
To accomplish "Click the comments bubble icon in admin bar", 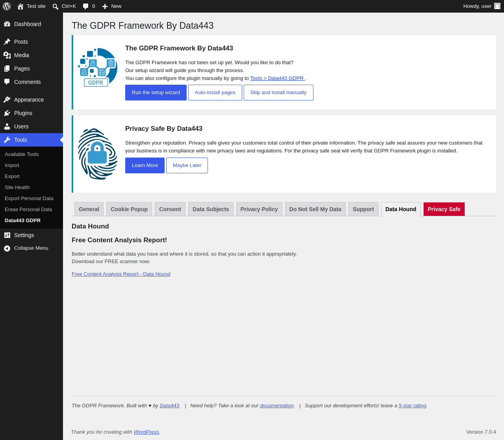I will 85,6.
